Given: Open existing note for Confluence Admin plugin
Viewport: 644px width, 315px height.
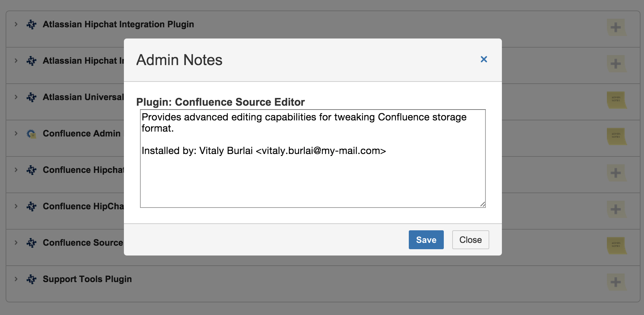Looking at the screenshot, I should 616,136.
